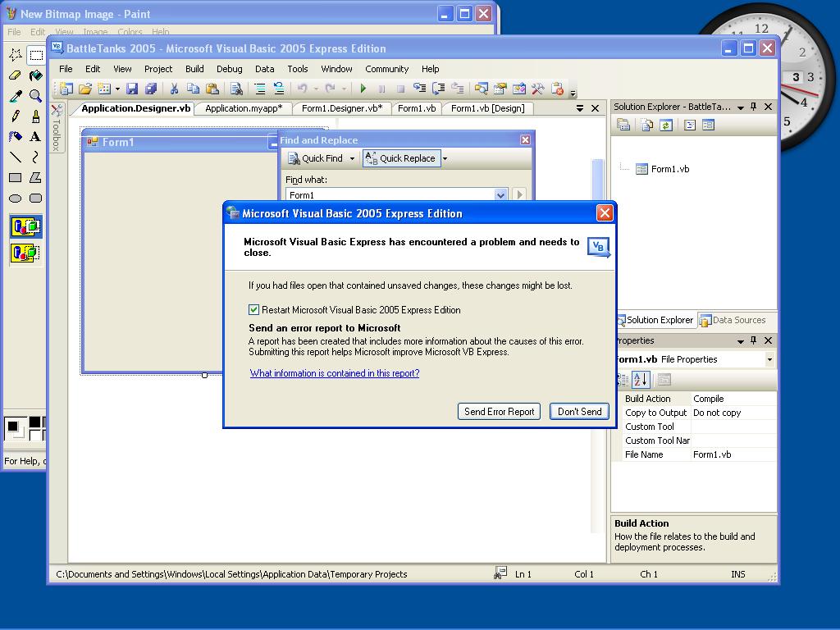Click the Find in Files toolbar icon

[x=236, y=89]
